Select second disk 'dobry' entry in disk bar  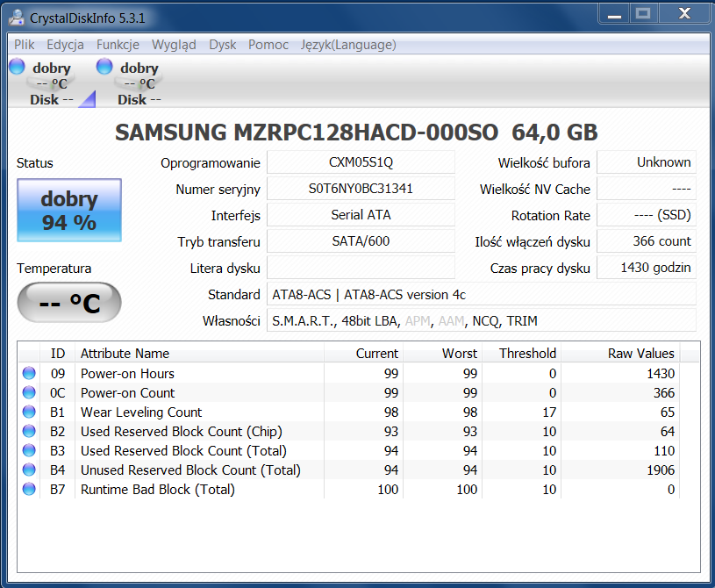pyautogui.click(x=139, y=83)
